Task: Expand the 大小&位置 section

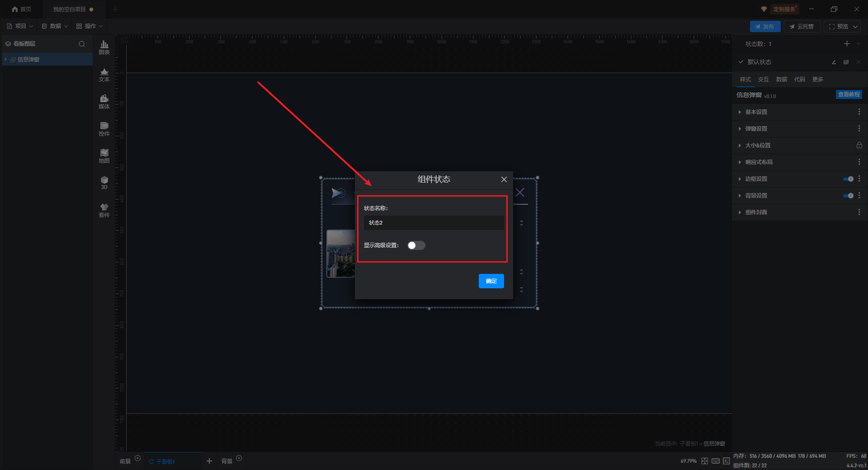Action: [x=740, y=146]
